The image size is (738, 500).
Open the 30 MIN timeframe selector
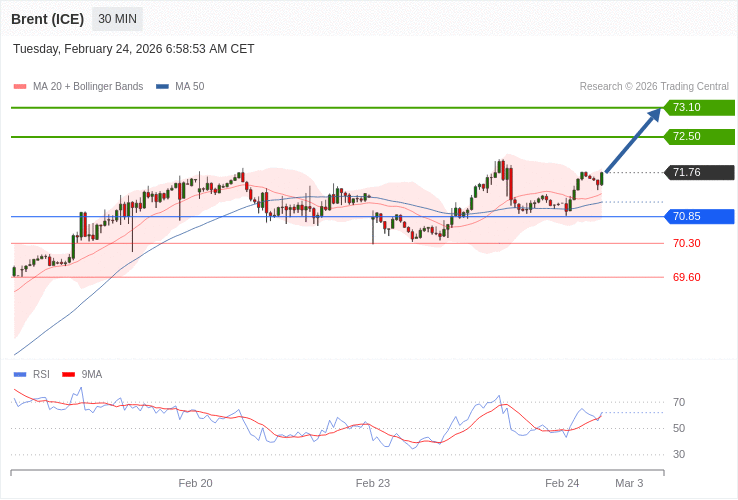pyautogui.click(x=118, y=19)
